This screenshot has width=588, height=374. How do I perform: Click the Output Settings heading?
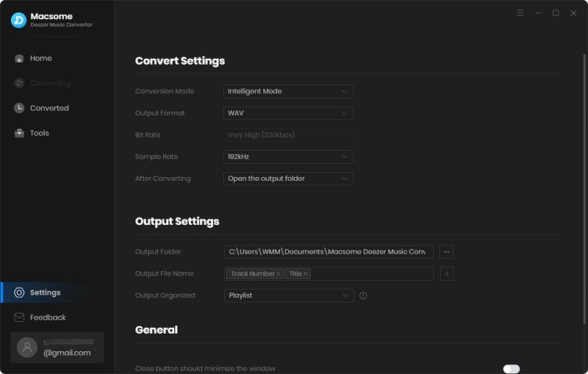coord(177,221)
